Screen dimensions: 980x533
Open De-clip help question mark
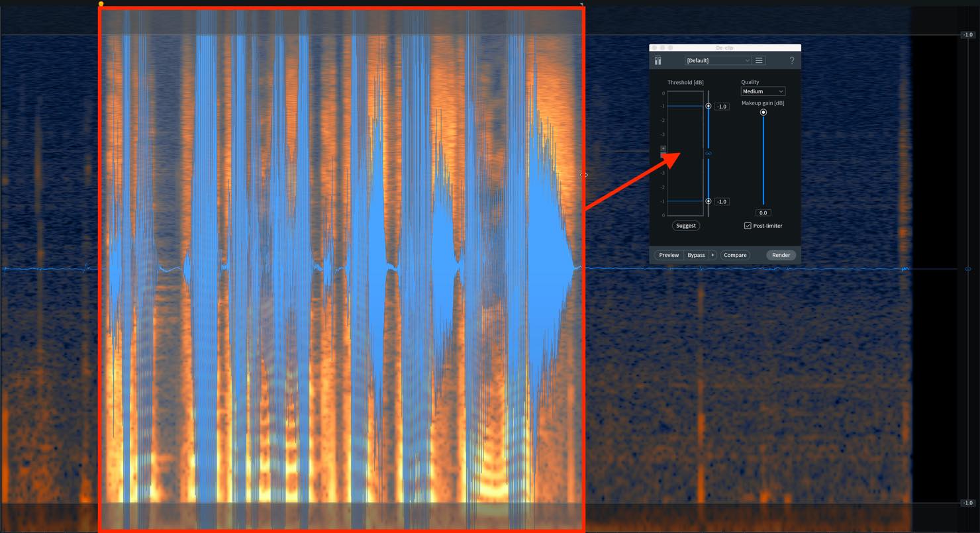coord(791,60)
